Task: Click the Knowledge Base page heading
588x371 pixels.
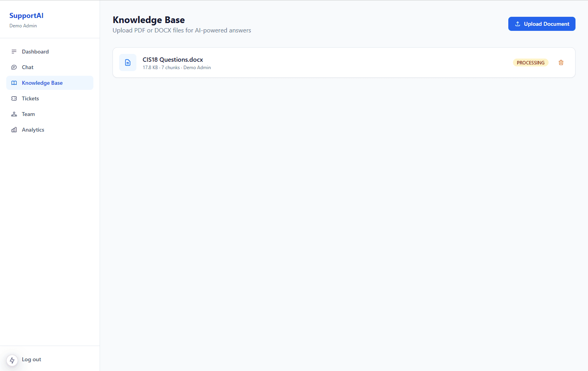Action: tap(148, 20)
